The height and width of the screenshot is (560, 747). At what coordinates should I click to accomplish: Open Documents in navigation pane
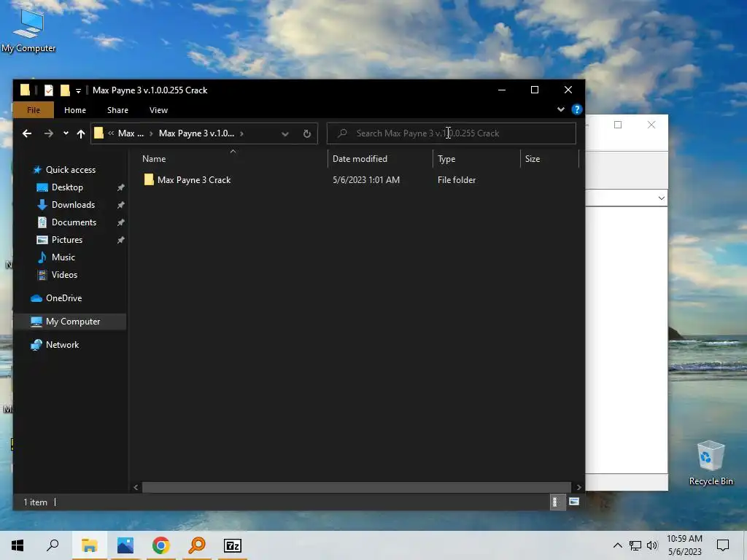coord(74,222)
